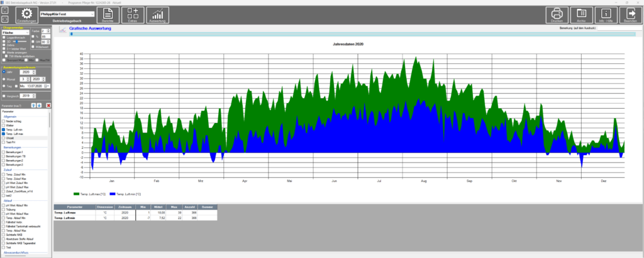Click the green Temp. Luft max legend swatch

(76, 194)
